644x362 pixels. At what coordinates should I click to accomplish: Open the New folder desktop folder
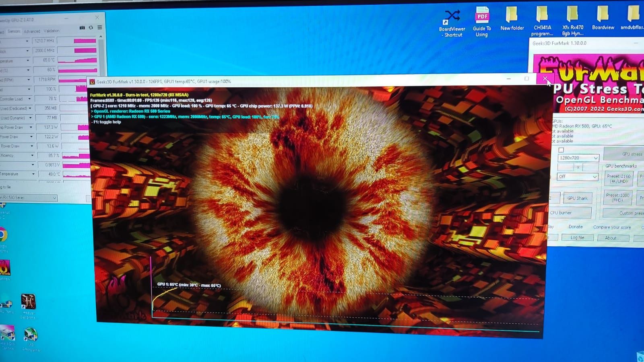click(x=512, y=19)
